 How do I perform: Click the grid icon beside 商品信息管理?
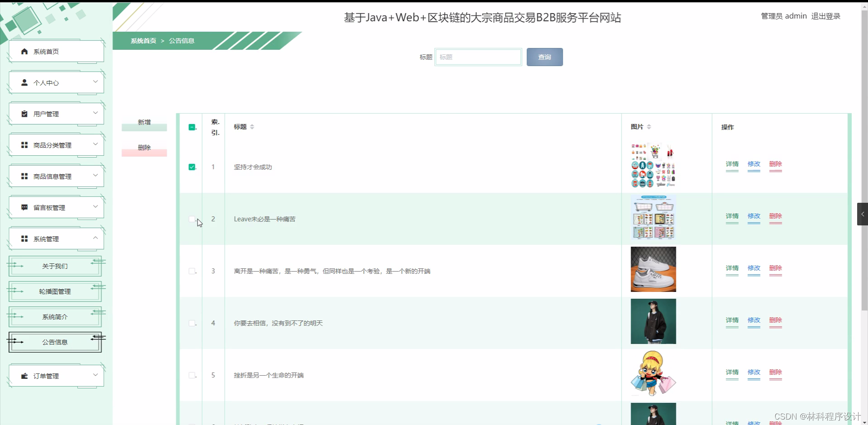[24, 177]
